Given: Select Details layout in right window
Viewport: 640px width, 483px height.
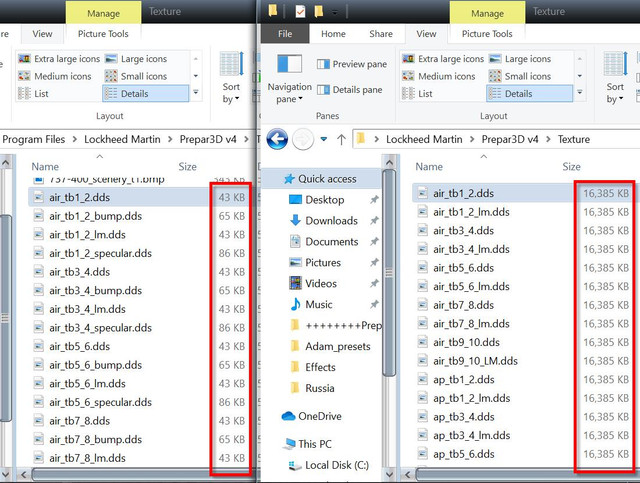Looking at the screenshot, I should 529,93.
